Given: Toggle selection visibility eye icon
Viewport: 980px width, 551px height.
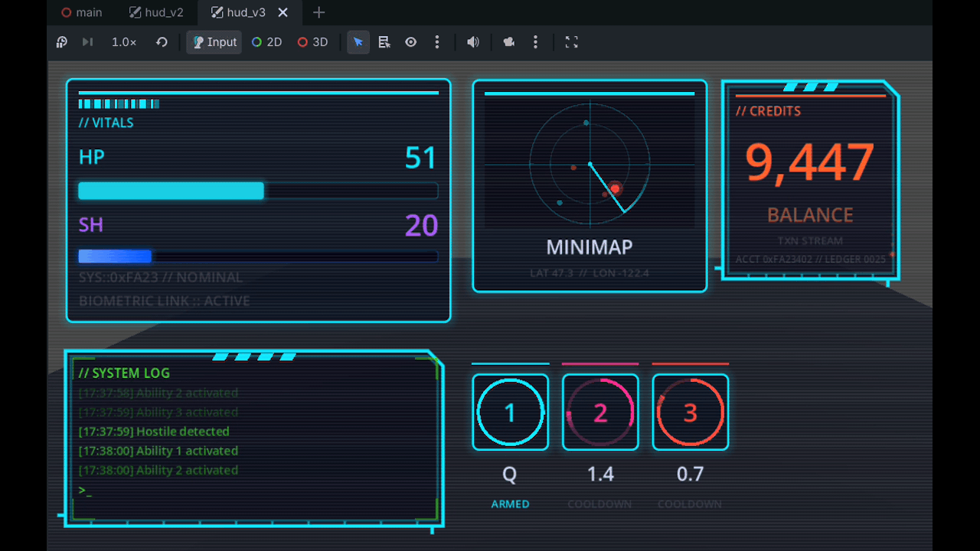Looking at the screenshot, I should 411,42.
